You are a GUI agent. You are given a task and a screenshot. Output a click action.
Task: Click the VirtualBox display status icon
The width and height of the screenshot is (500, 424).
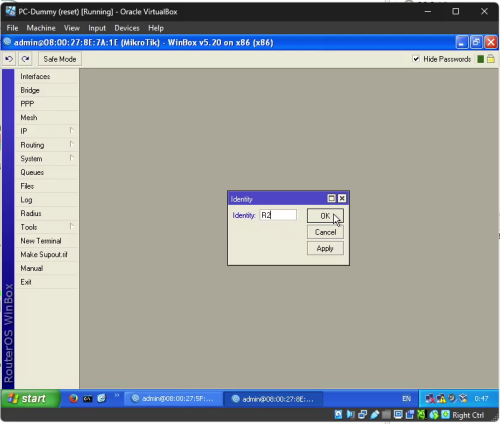(398, 414)
